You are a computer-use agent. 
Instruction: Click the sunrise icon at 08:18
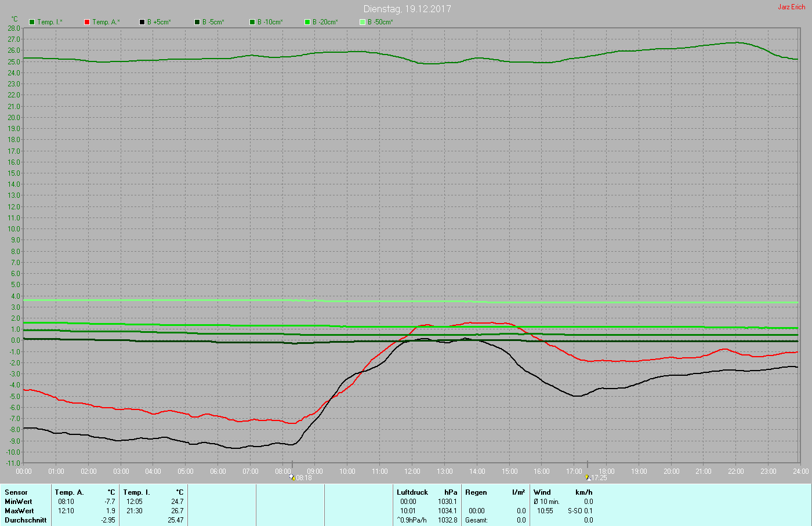[x=293, y=478]
